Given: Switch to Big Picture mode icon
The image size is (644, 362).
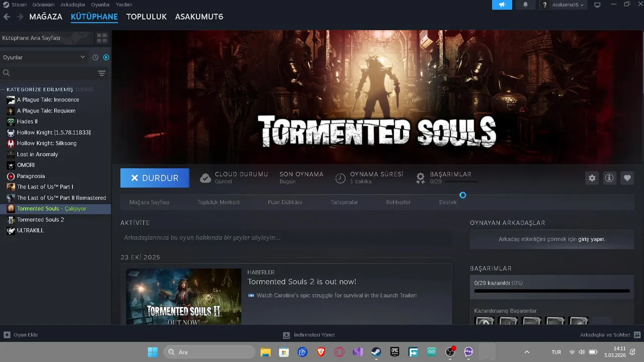Looking at the screenshot, I should (597, 5).
